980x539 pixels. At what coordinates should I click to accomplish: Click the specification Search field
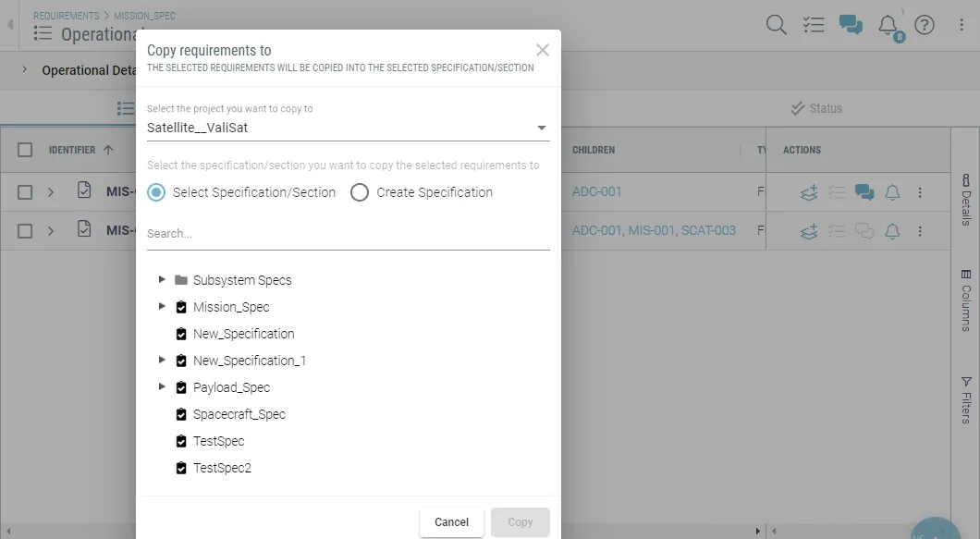[348, 234]
